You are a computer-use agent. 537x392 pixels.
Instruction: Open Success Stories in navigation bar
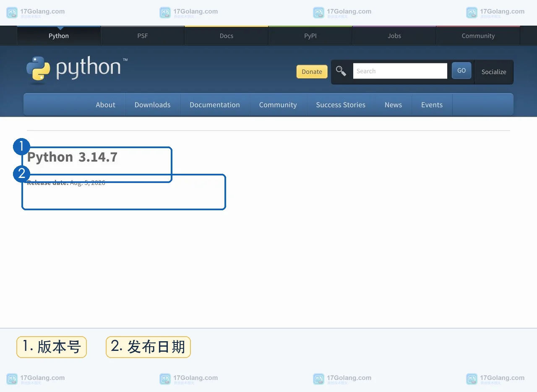pos(341,105)
